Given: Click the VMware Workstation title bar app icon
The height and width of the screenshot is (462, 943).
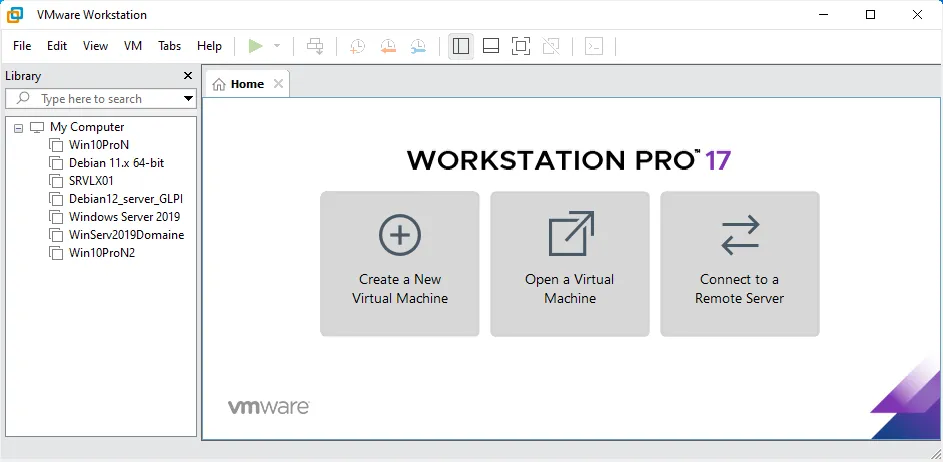Looking at the screenshot, I should (x=15, y=14).
